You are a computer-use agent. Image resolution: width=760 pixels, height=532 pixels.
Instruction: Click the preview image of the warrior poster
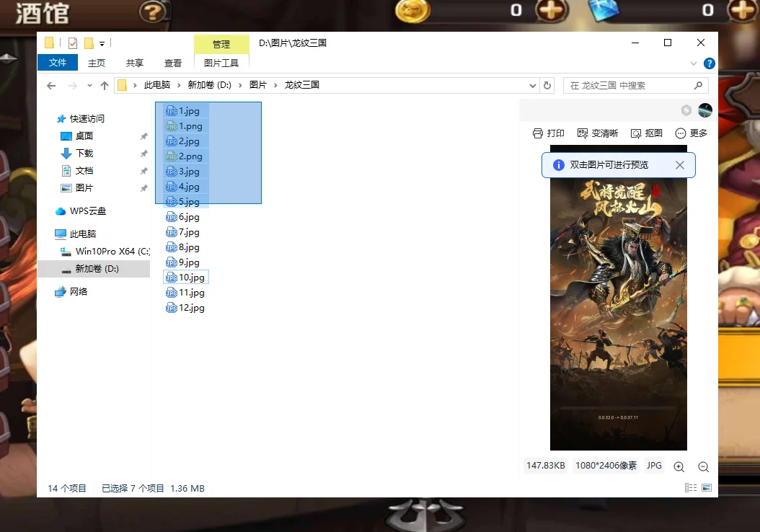(619, 298)
